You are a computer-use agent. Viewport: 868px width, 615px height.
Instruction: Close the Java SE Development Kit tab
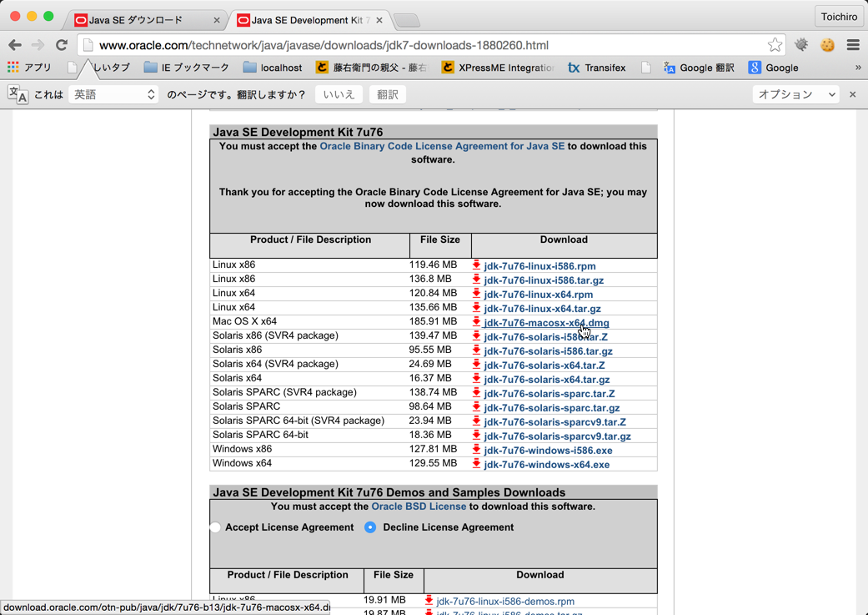click(379, 21)
